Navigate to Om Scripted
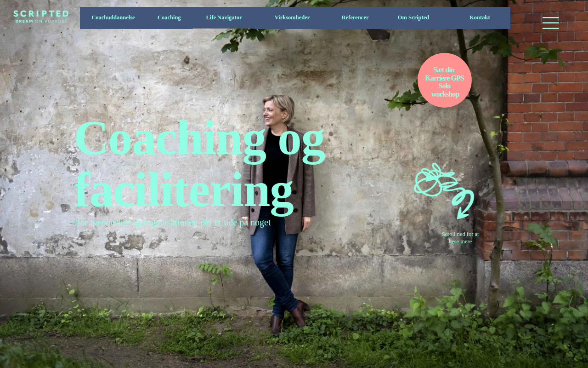 (413, 17)
